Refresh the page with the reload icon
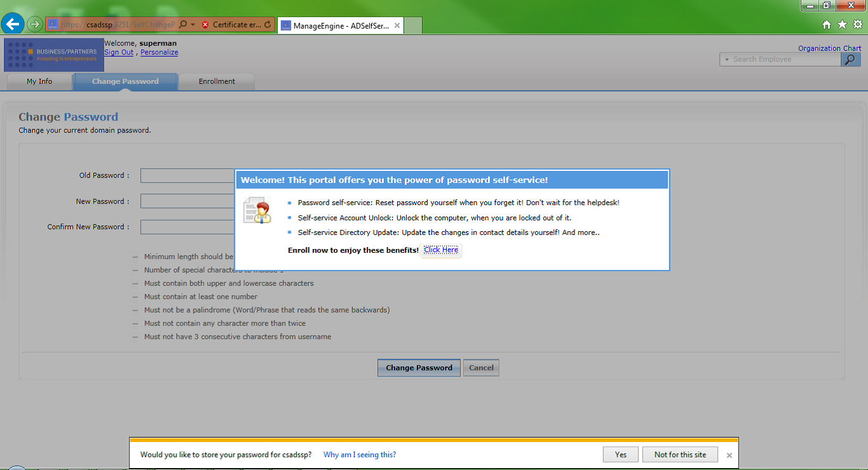This screenshot has height=470, width=868. 267,25
